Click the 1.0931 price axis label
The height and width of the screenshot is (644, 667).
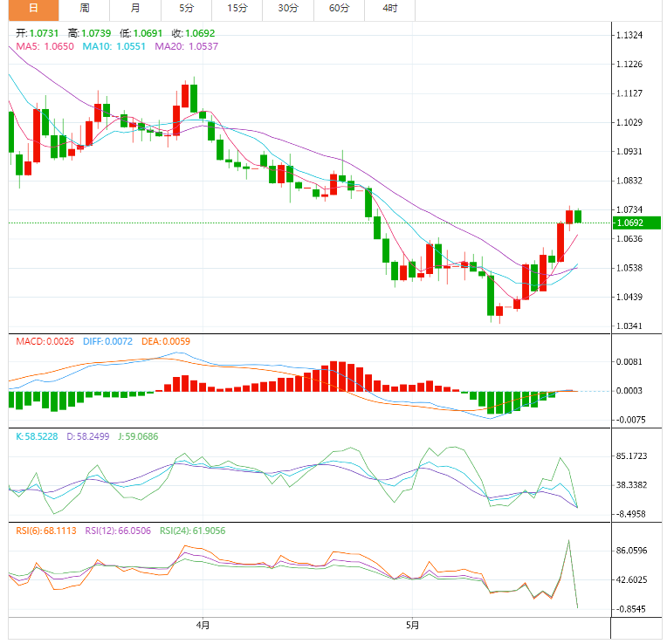pyautogui.click(x=629, y=152)
